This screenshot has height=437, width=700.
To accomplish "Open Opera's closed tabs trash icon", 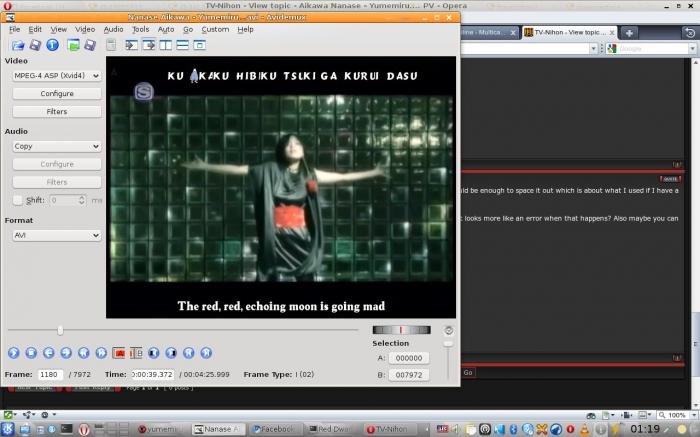I will pyautogui.click(x=690, y=33).
